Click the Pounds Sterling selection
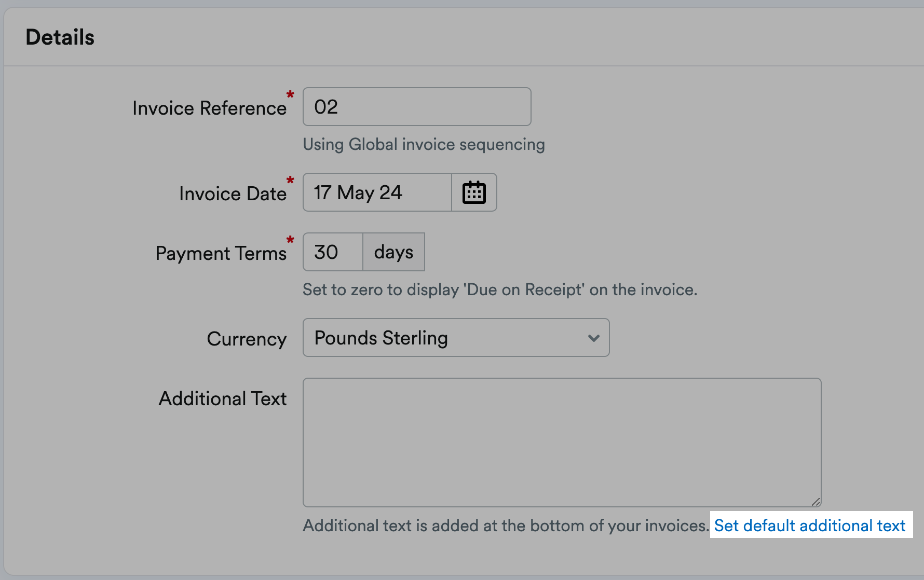This screenshot has width=924, height=580. [381, 338]
